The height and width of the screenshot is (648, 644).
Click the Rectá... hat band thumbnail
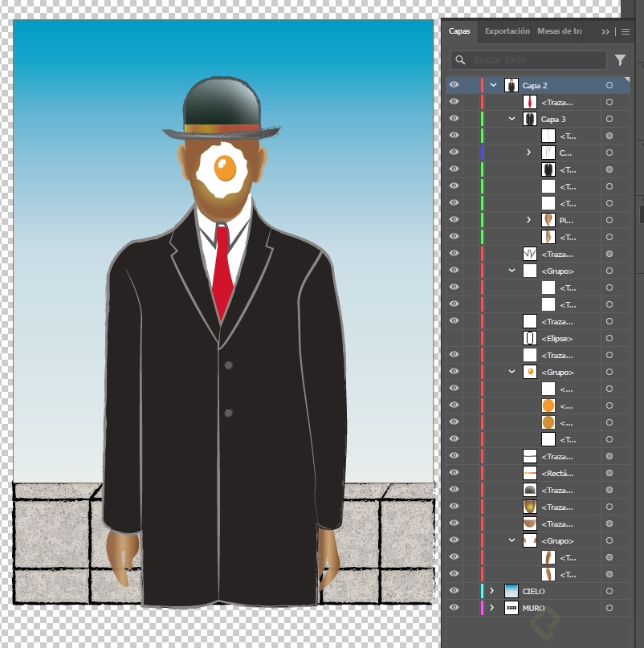(x=530, y=473)
